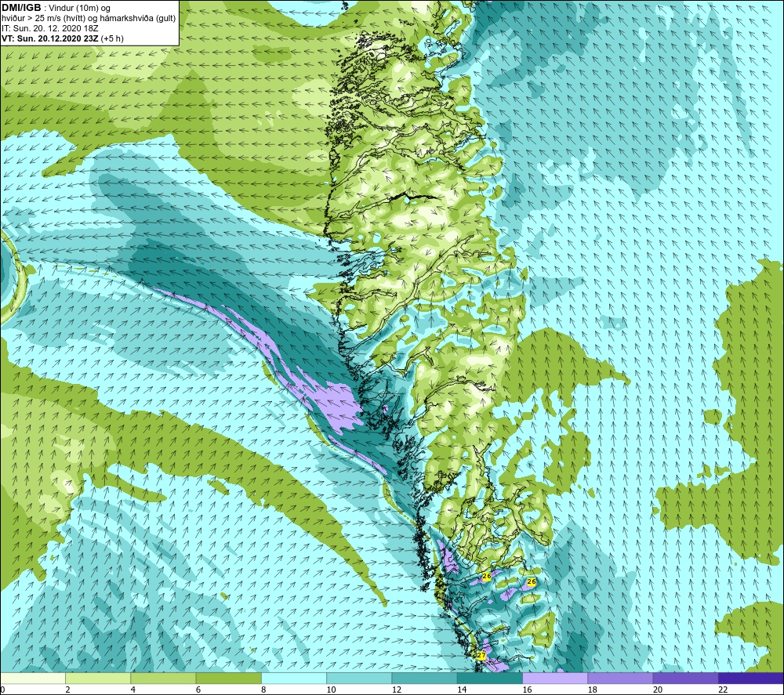The height and width of the screenshot is (695, 784).
Task: Pick the 12–14 m/s teal legend swatch
Action: pyautogui.click(x=424, y=678)
